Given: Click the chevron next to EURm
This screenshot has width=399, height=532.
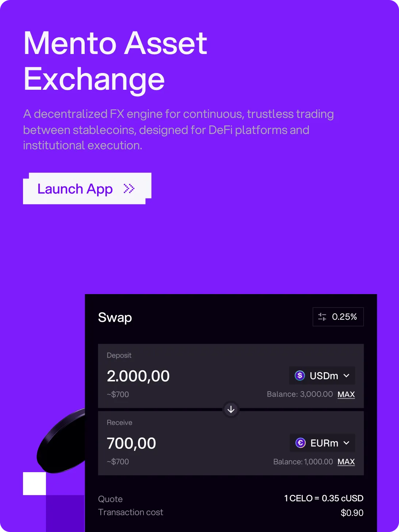Looking at the screenshot, I should (x=346, y=443).
